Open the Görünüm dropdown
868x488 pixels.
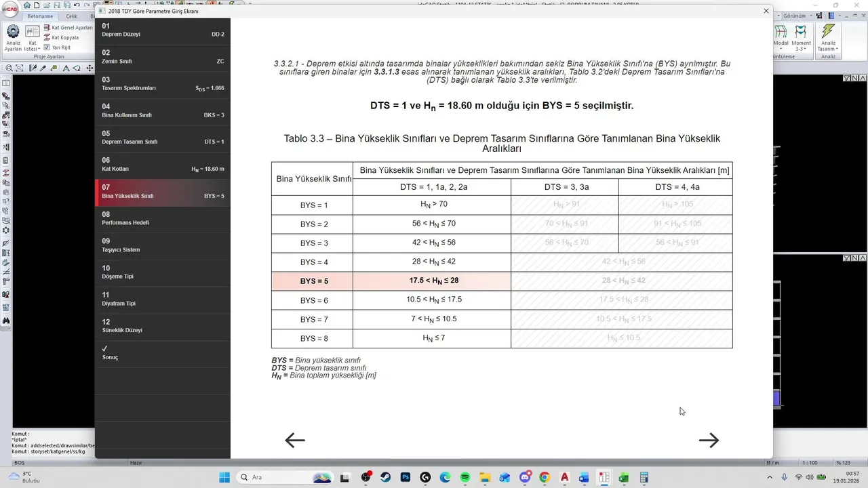tap(798, 16)
